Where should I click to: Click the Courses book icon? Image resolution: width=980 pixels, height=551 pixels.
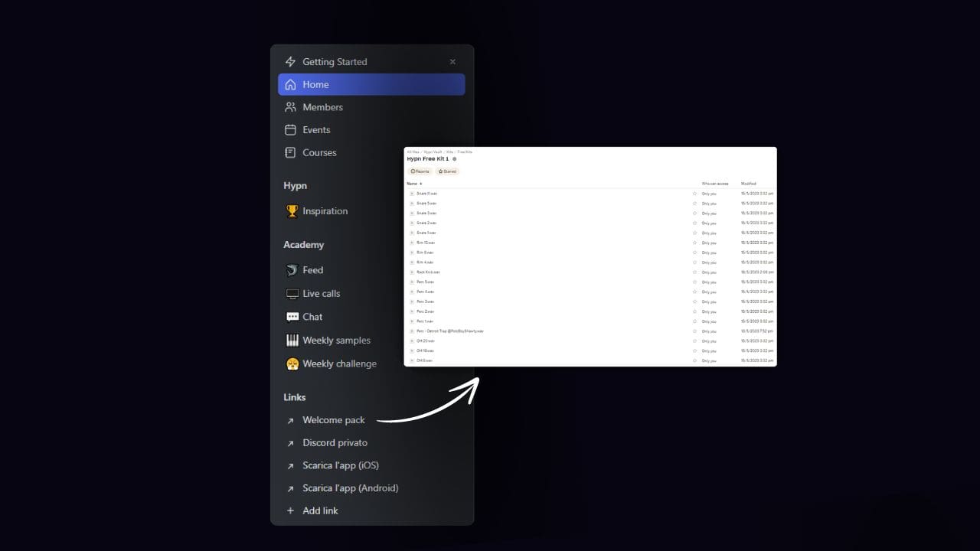tap(290, 152)
